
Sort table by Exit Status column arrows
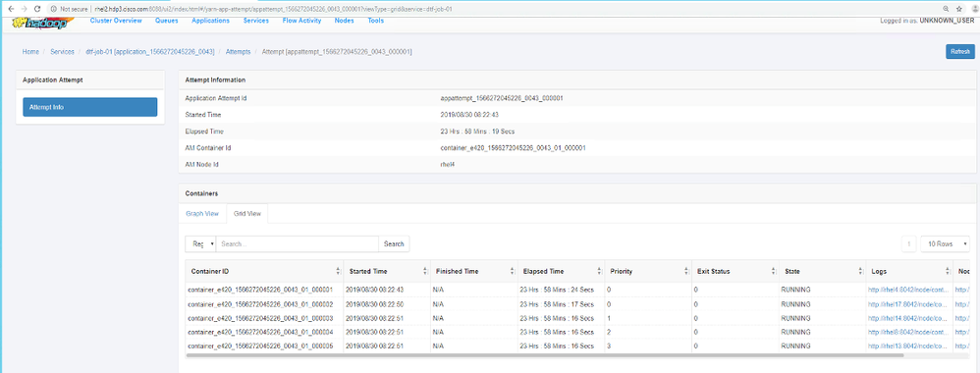[x=773, y=272]
